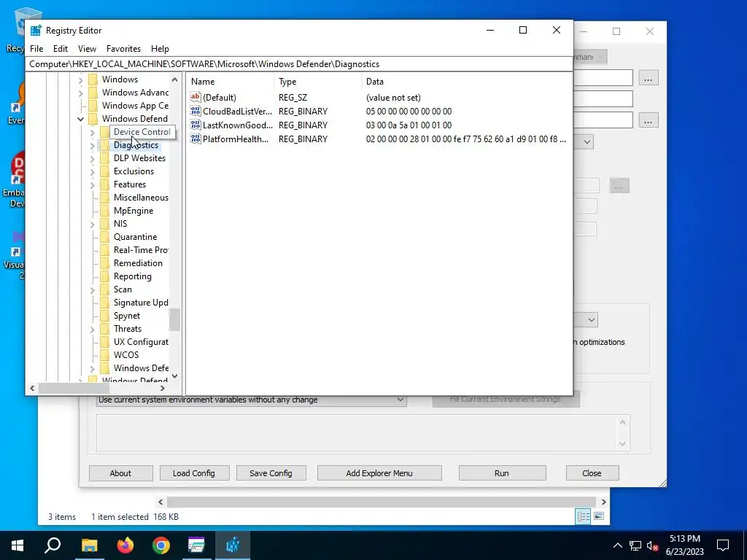Switch to details view in Explorer
Screen dimensions: 747x560
[x=583, y=516]
